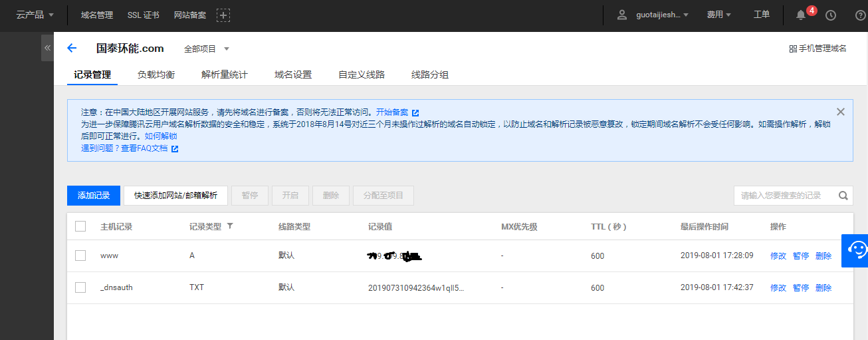Open 域名管理 in top navigation
The height and width of the screenshot is (340, 868).
(97, 15)
